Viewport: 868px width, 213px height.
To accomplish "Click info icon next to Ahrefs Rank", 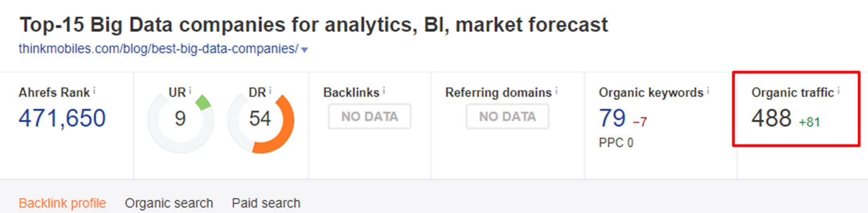I will coord(94,91).
